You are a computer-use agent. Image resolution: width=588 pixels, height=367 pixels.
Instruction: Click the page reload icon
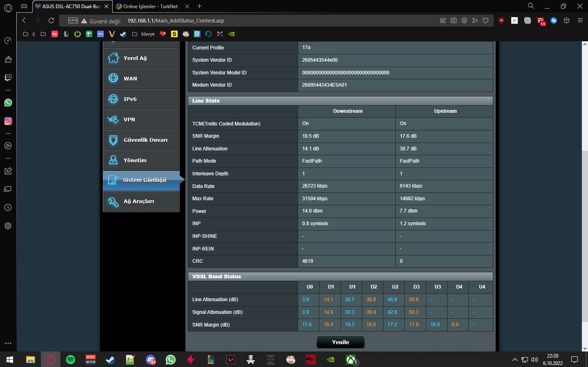pyautogui.click(x=51, y=20)
